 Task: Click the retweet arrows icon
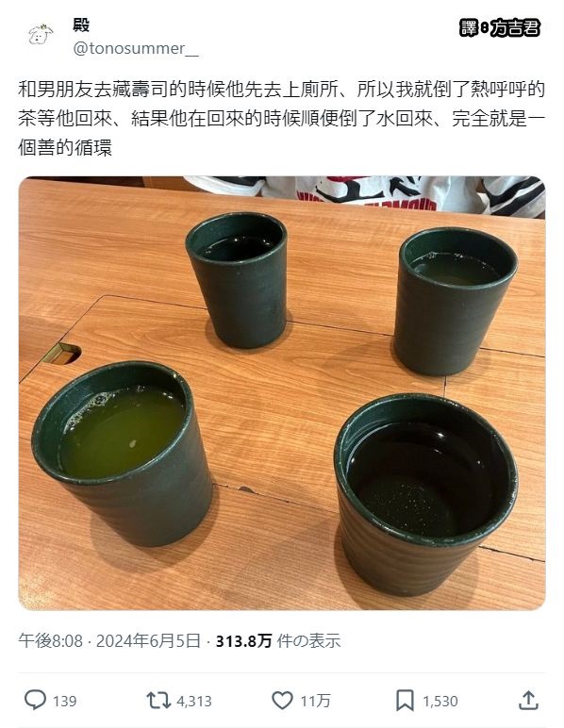158,700
